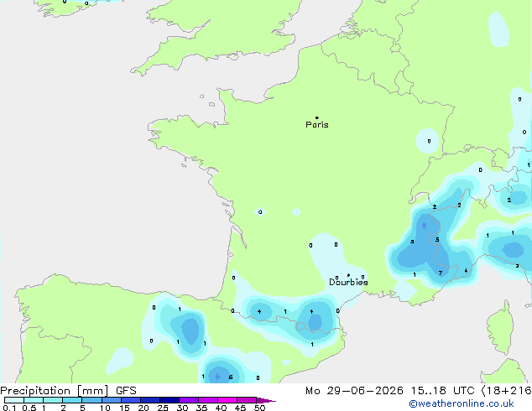Image resolution: width=532 pixels, height=411 pixels.
Task: Click the '35' legend scale label
Action: tap(201, 408)
